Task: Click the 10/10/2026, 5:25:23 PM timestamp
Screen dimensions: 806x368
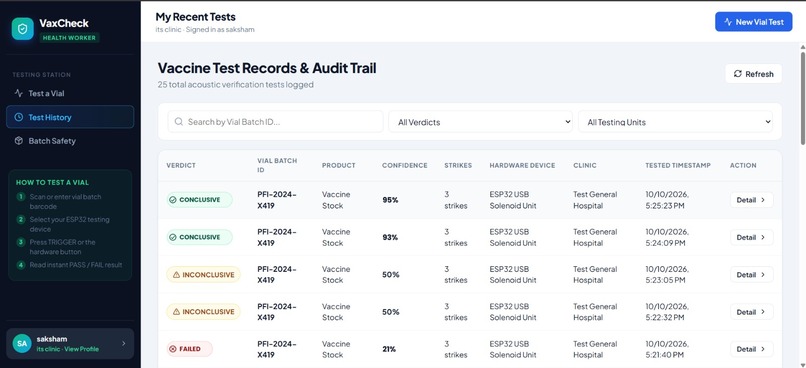Action: tap(667, 200)
